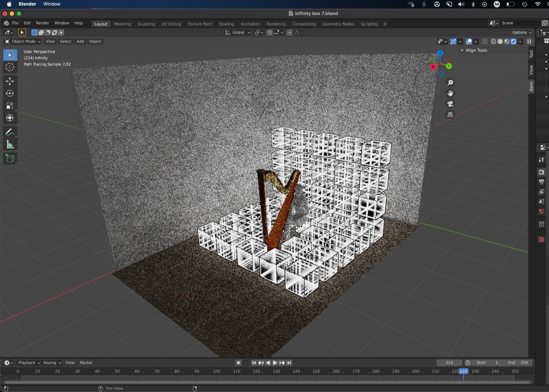Switch to Solid viewport shading
The height and width of the screenshot is (392, 549).
click(x=500, y=42)
